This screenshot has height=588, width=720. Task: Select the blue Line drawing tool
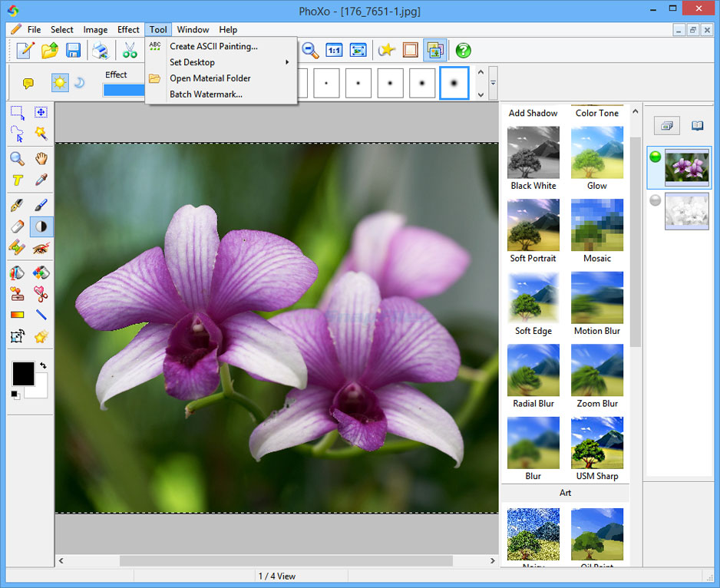point(41,315)
